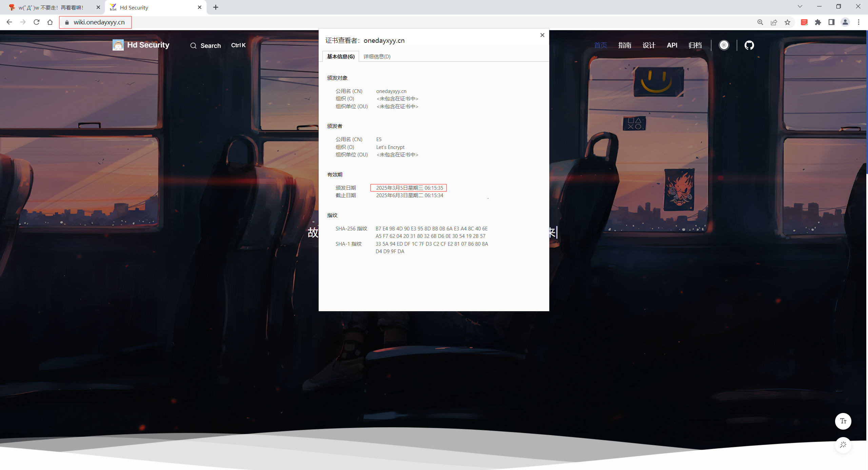Click the share page icon

(x=774, y=22)
